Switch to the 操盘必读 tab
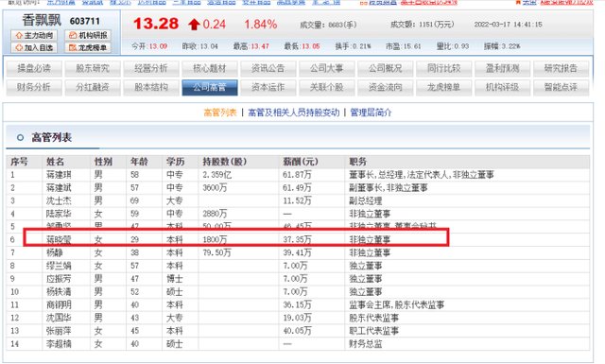This screenshot has height=364, width=605. point(34,69)
